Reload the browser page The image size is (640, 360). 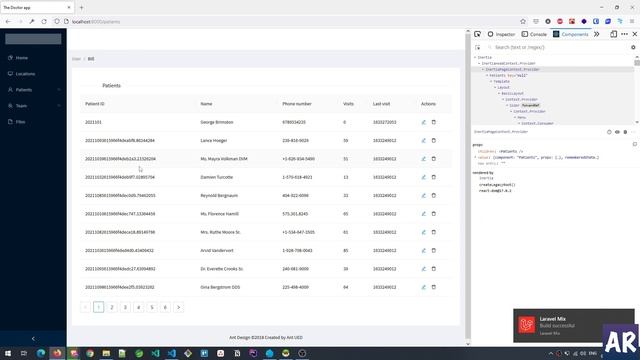[44, 21]
